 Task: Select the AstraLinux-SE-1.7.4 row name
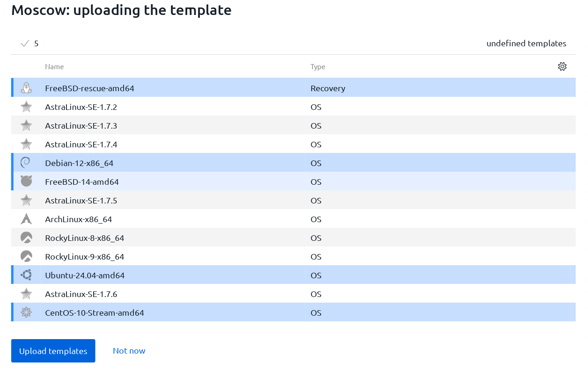coord(81,144)
